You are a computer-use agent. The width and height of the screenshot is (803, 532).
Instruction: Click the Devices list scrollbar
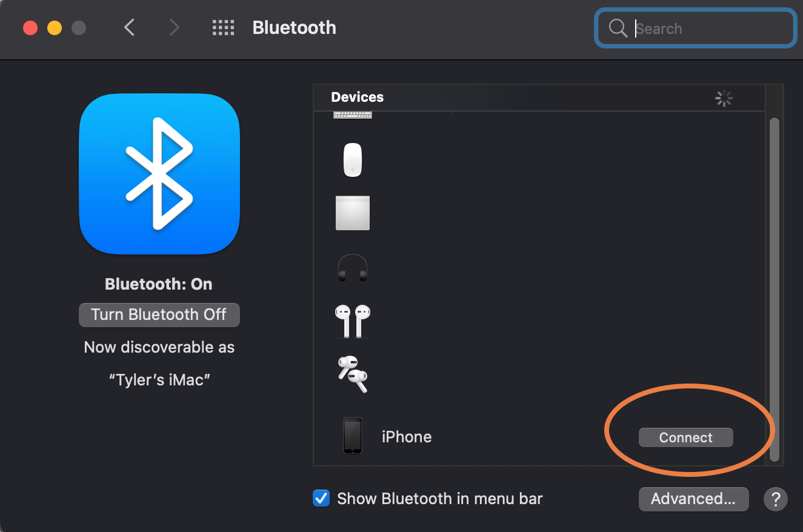click(x=774, y=290)
